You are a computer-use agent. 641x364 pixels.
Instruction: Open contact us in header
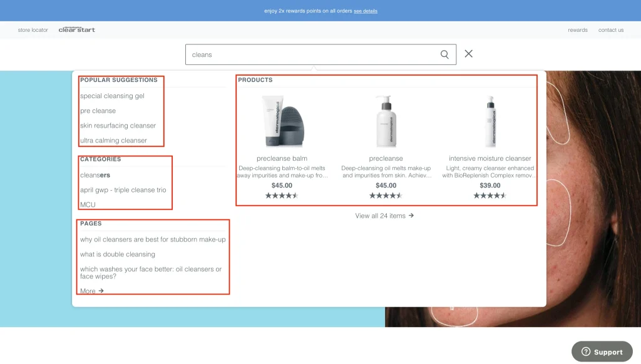click(x=610, y=30)
